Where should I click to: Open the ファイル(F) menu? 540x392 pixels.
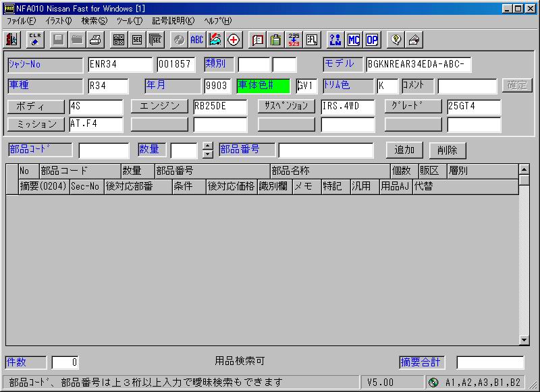[21, 21]
